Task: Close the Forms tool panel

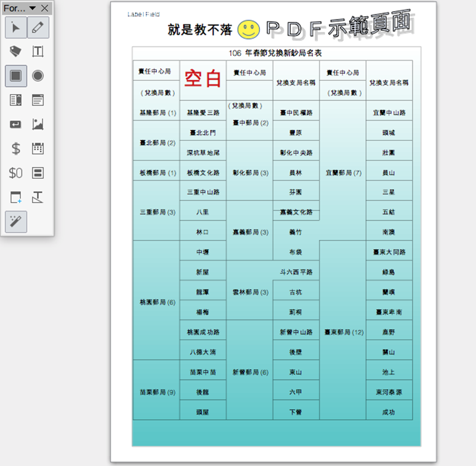Action: (x=45, y=8)
